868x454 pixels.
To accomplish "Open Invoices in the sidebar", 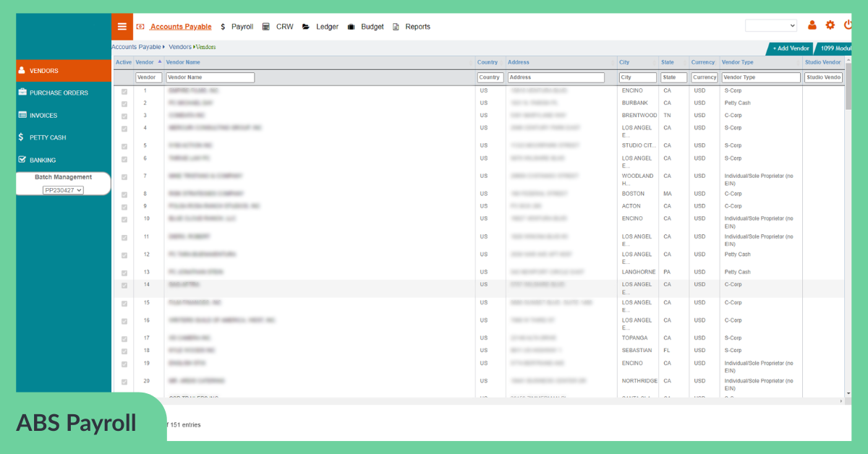I will [63, 115].
